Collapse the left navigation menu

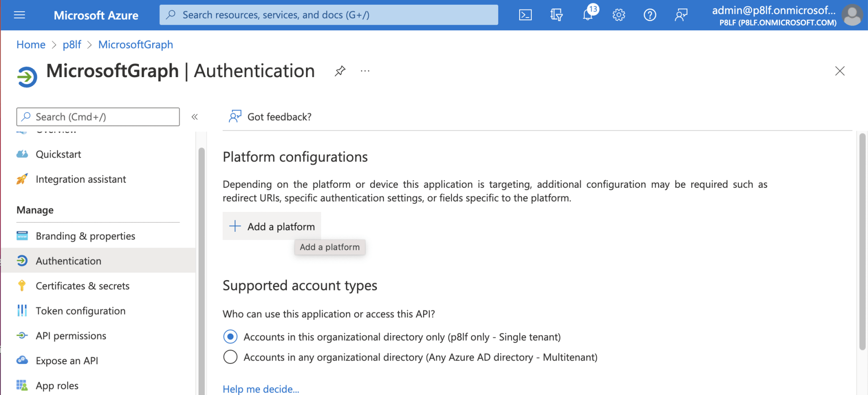click(194, 117)
